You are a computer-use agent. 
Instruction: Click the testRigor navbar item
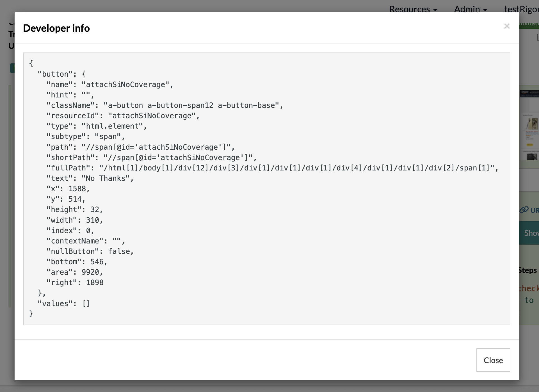521,9
